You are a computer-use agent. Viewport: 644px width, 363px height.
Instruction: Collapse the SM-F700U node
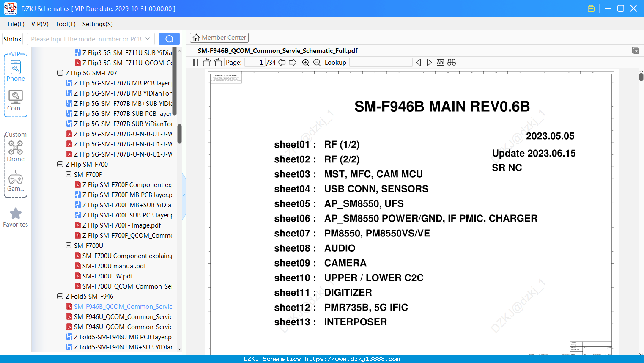click(x=69, y=245)
